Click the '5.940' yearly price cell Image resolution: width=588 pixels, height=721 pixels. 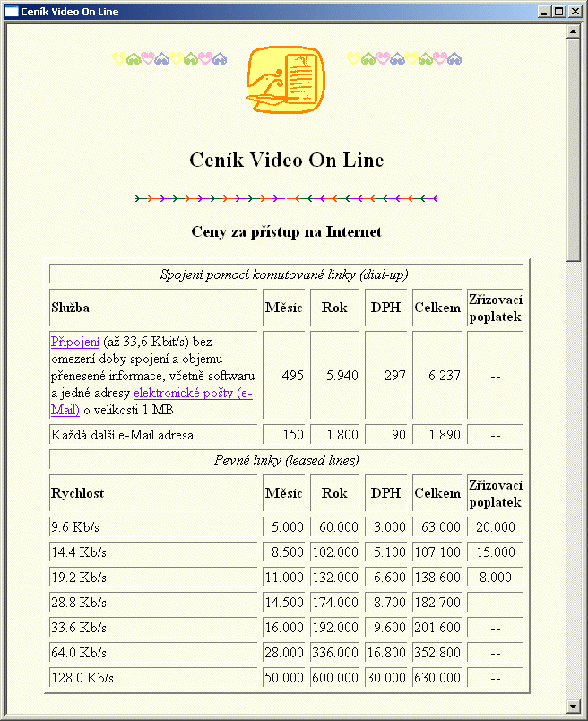coord(335,376)
